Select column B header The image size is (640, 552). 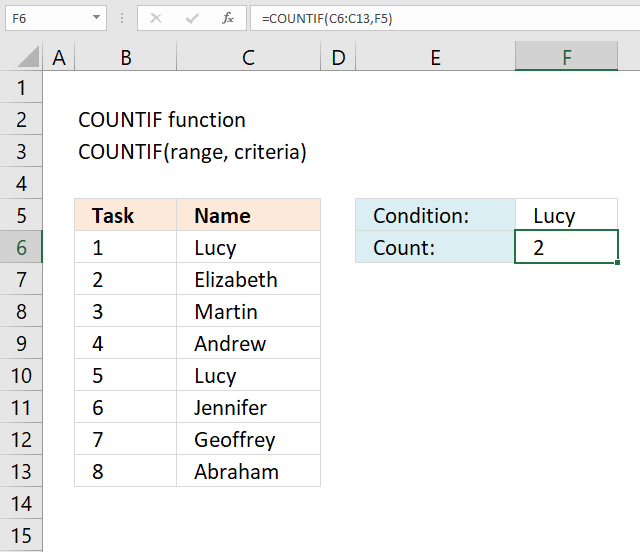point(126,57)
